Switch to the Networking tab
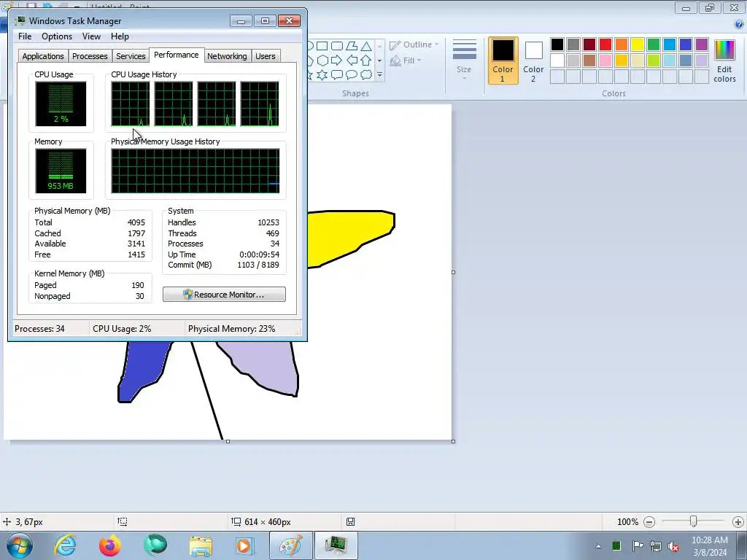This screenshot has height=560, width=747. [227, 56]
